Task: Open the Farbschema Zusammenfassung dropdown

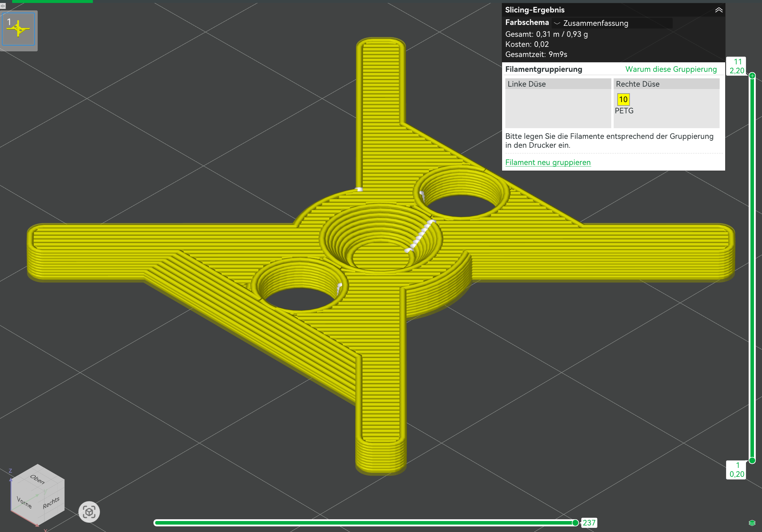Action: [612, 23]
